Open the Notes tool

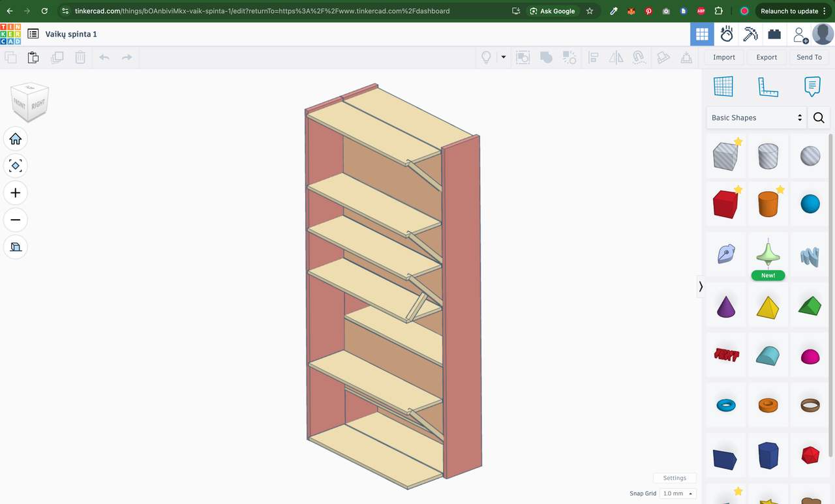coord(812,87)
